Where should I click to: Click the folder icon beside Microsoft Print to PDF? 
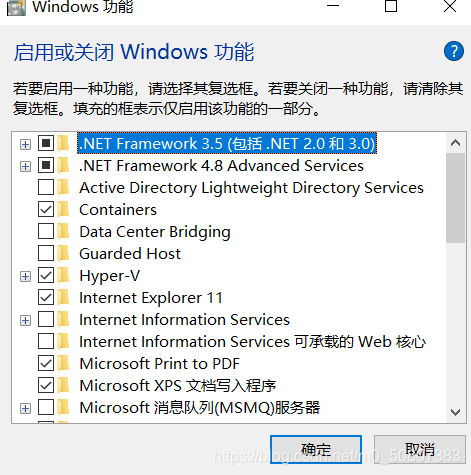click(x=63, y=363)
